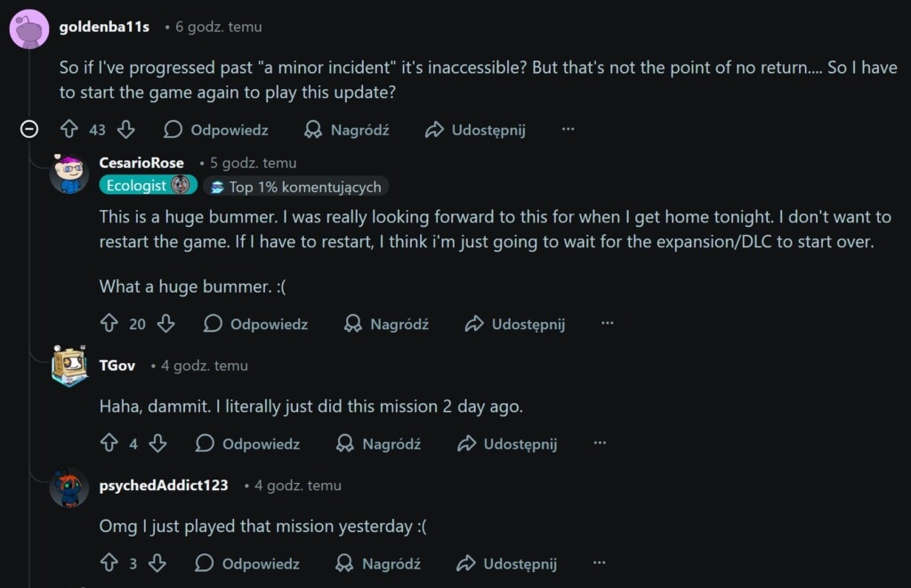Upvote psychedAddict123's comment

point(109,563)
